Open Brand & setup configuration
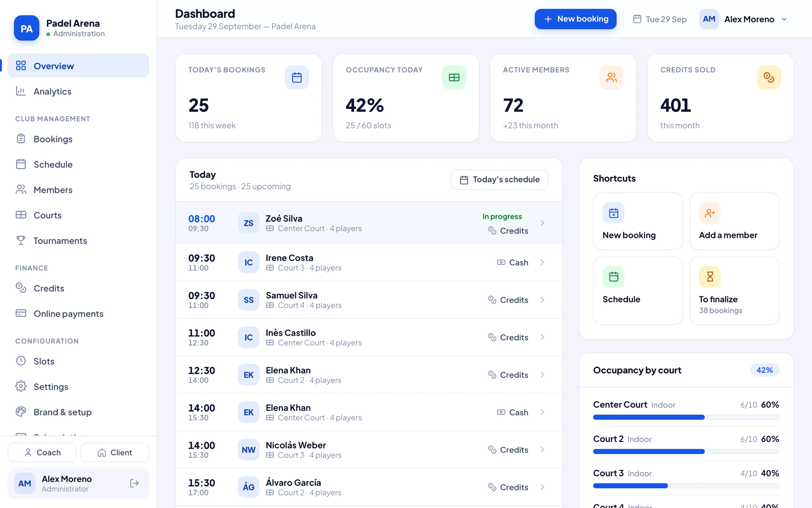 [78, 412]
